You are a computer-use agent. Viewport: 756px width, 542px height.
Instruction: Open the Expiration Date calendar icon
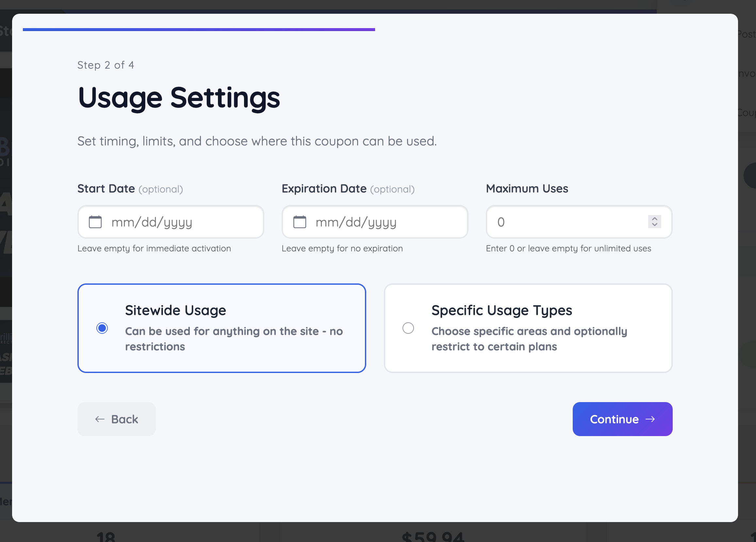click(x=299, y=222)
